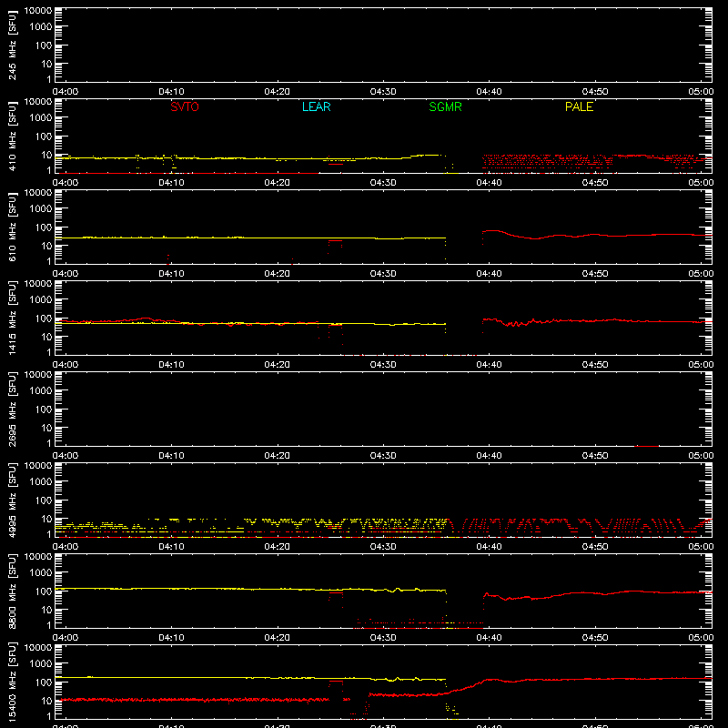Image resolution: width=728 pixels, height=728 pixels.
Task: Click 04:30 tick under the 8800 MHz panel
Action: tap(383, 638)
